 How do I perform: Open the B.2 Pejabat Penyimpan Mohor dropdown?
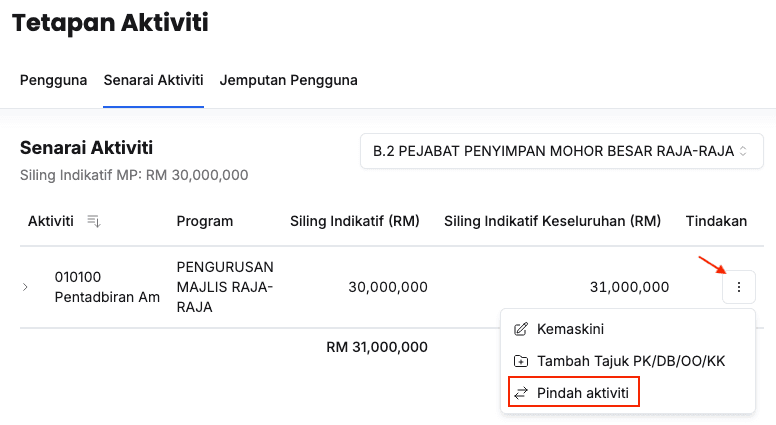[561, 152]
